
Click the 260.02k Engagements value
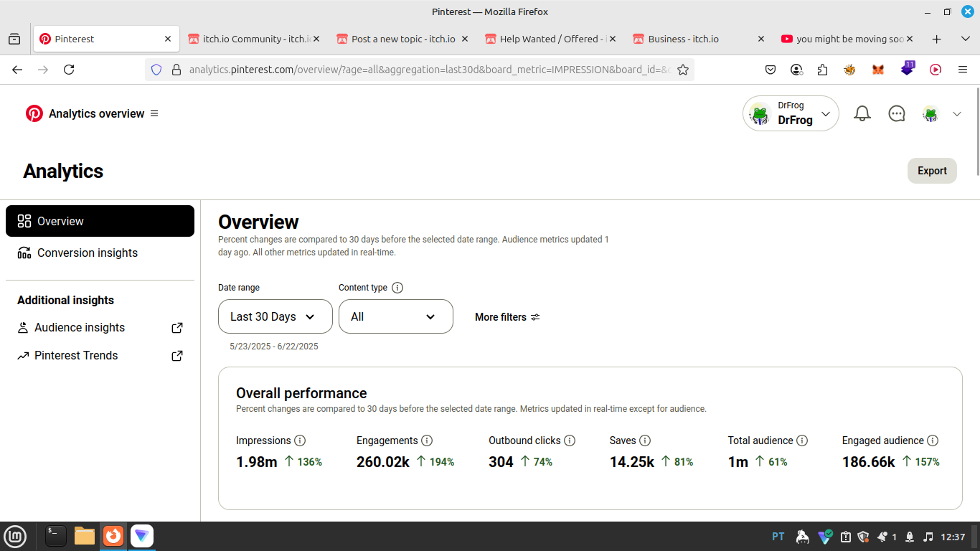tap(383, 462)
